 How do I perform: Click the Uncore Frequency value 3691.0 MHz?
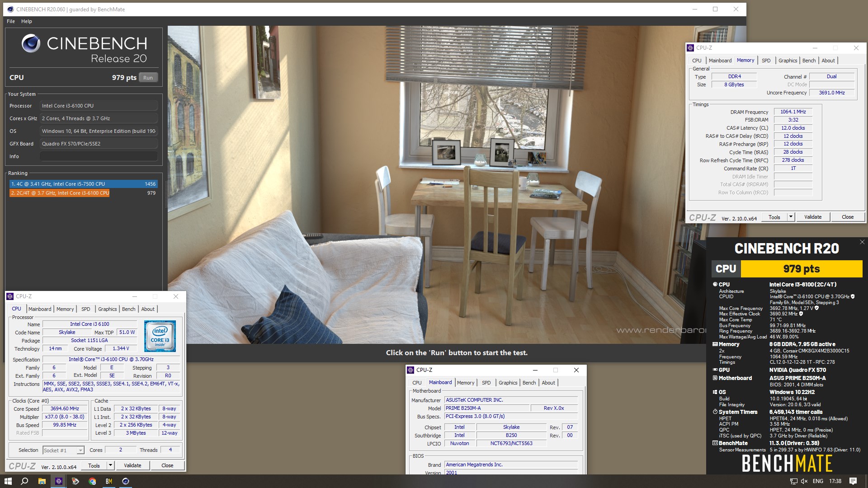[x=832, y=93]
